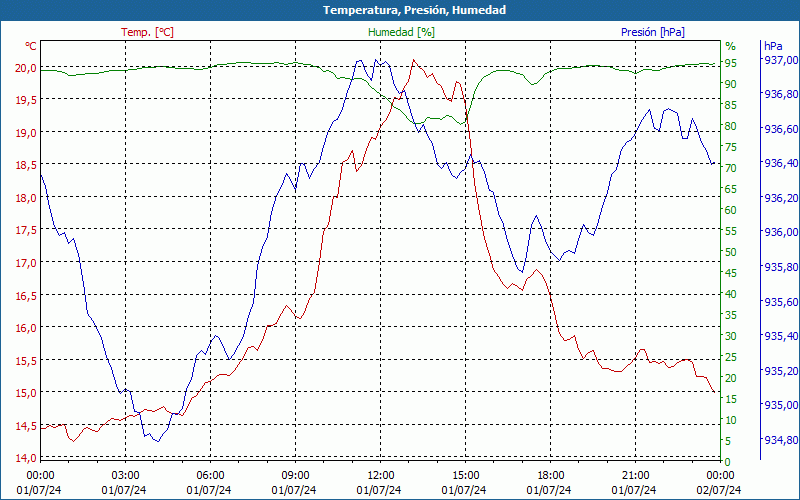800x500 pixels.
Task: Click the green "20" humidity axis value
Action: [731, 378]
